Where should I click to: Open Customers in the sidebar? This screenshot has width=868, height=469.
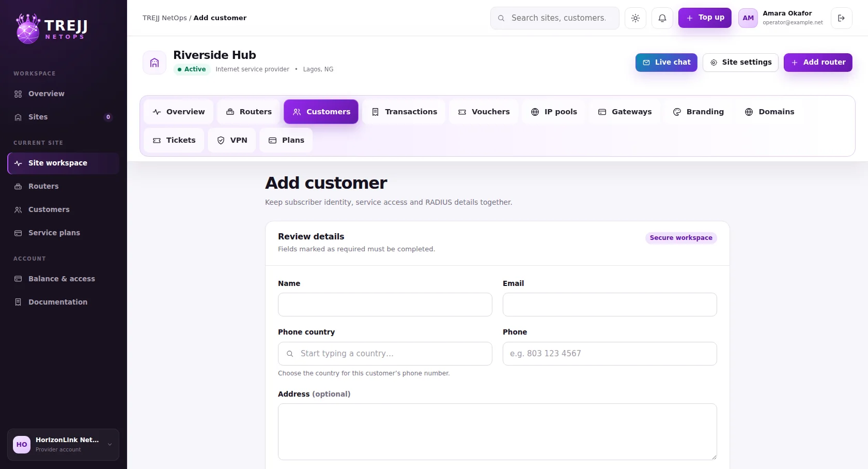(x=63, y=209)
